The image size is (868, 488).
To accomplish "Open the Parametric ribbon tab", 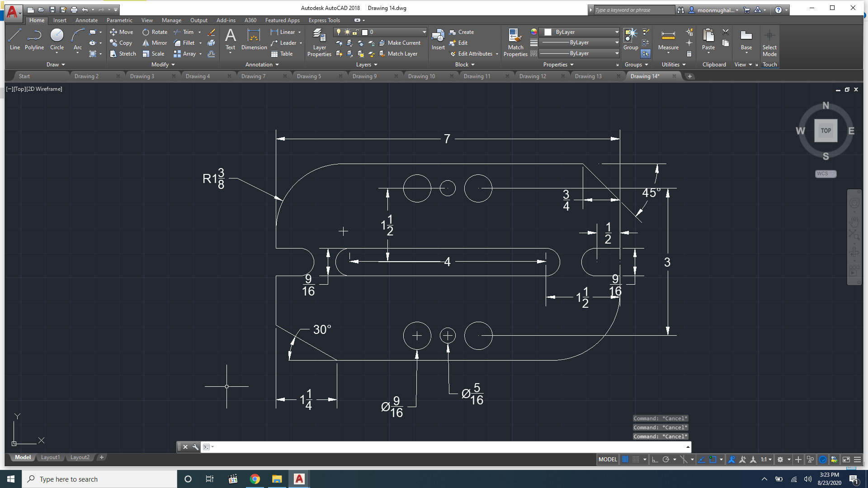I will (119, 20).
